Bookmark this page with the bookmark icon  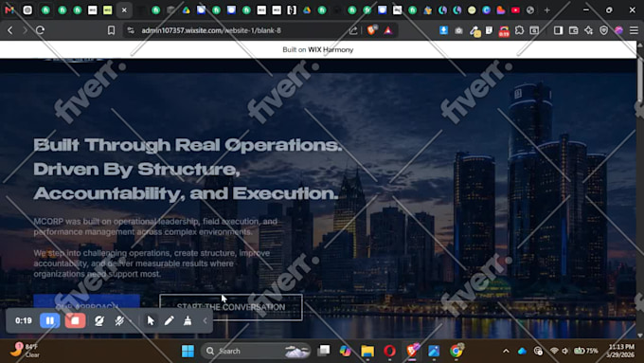click(111, 30)
